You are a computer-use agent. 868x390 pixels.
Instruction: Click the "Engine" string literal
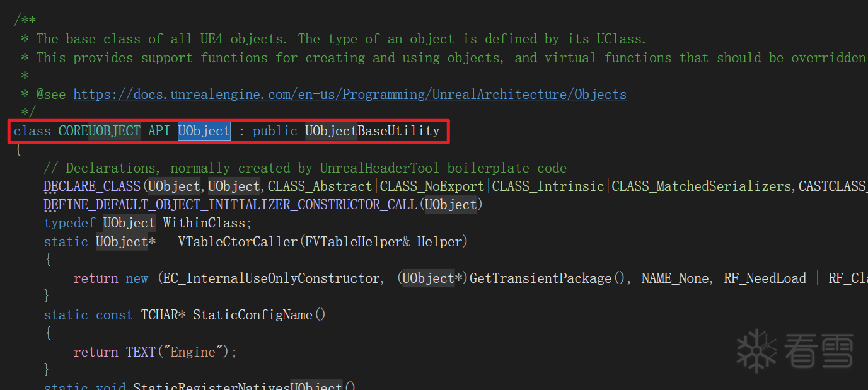click(x=194, y=352)
